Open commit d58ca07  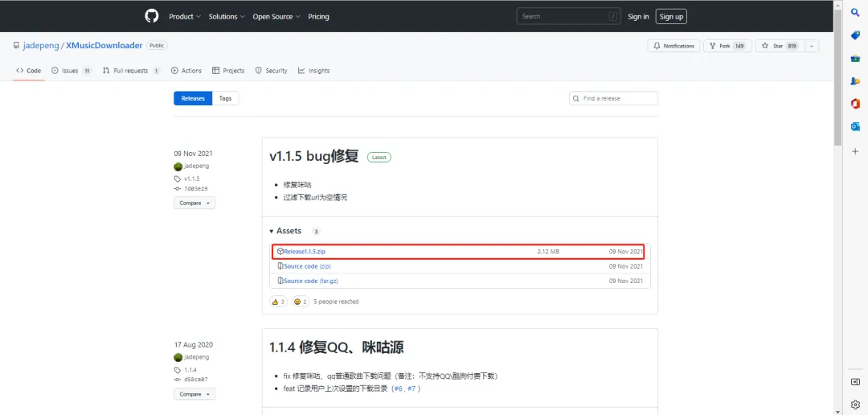(x=196, y=380)
